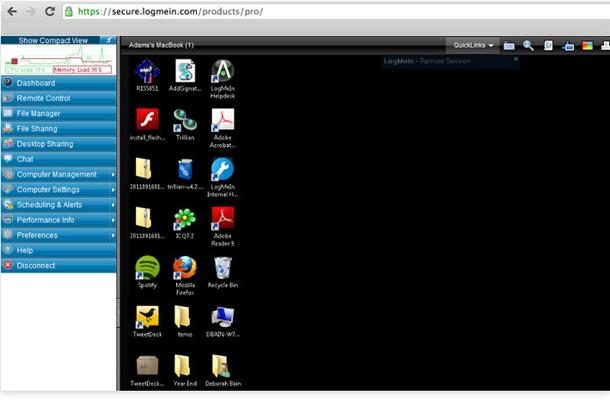The height and width of the screenshot is (407, 610).
Task: Click the icon beside Show Compact View
Action: (107, 40)
